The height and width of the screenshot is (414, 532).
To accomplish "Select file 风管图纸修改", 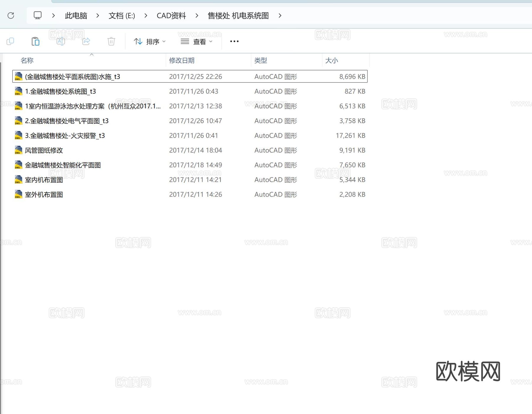I will click(x=44, y=151).
